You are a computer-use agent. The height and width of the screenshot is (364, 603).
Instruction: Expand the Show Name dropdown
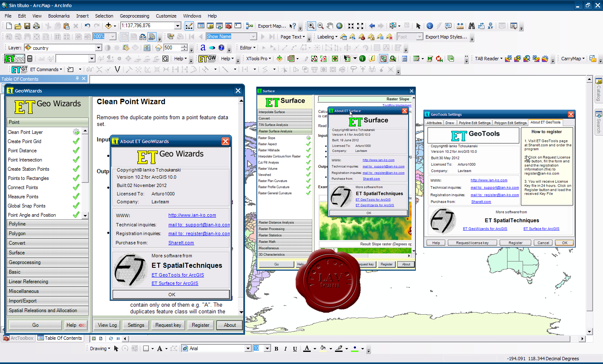pyautogui.click(x=253, y=37)
